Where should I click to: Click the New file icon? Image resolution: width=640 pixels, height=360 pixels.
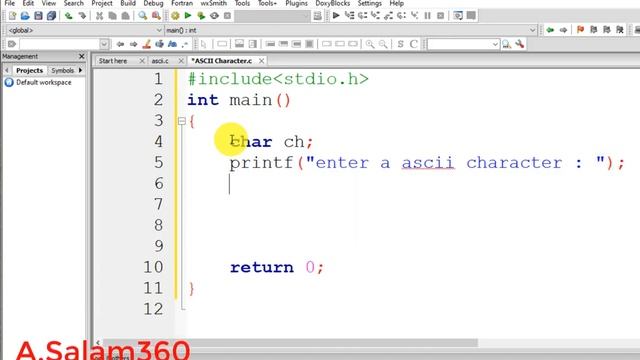(x=12, y=16)
